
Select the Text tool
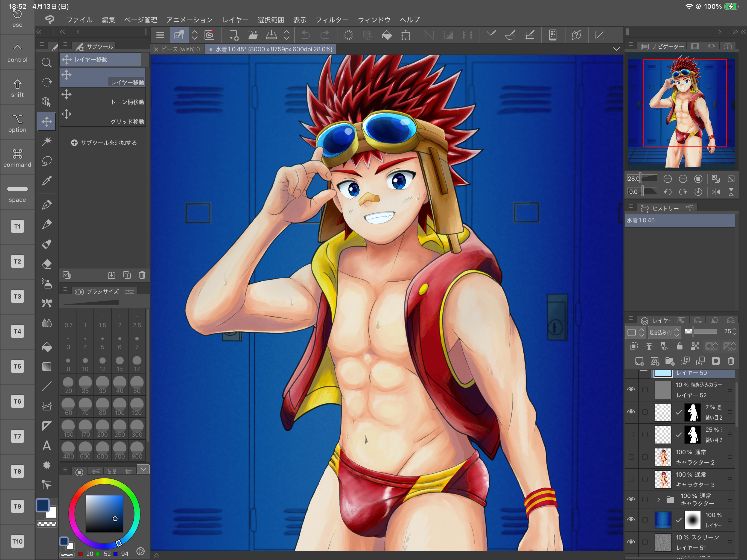tap(46, 445)
